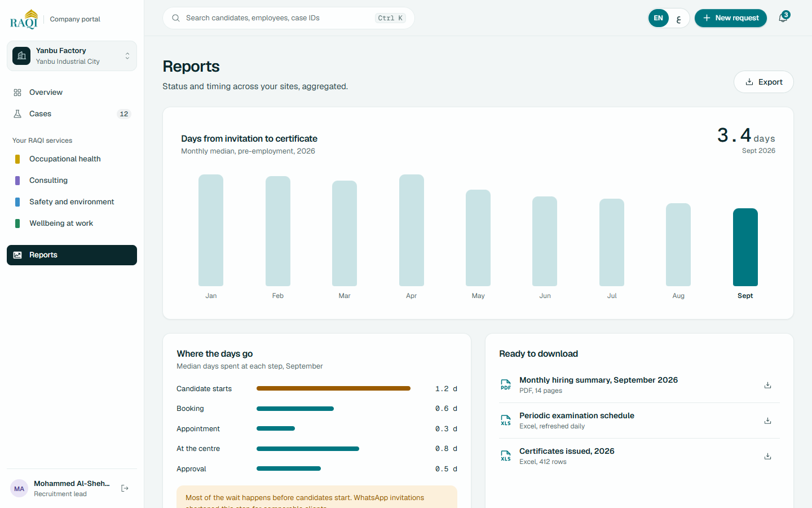812x508 pixels.
Task: Open Safety and environment service
Action: click(x=72, y=202)
